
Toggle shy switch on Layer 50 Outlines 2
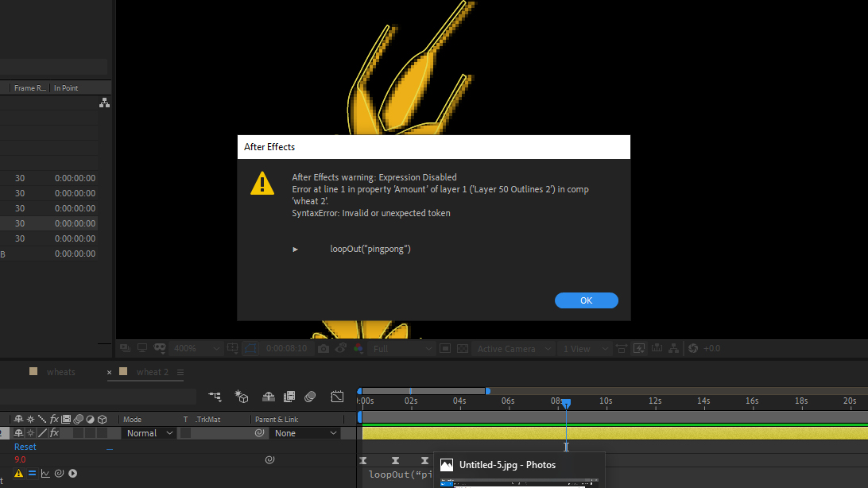pyautogui.click(x=19, y=433)
